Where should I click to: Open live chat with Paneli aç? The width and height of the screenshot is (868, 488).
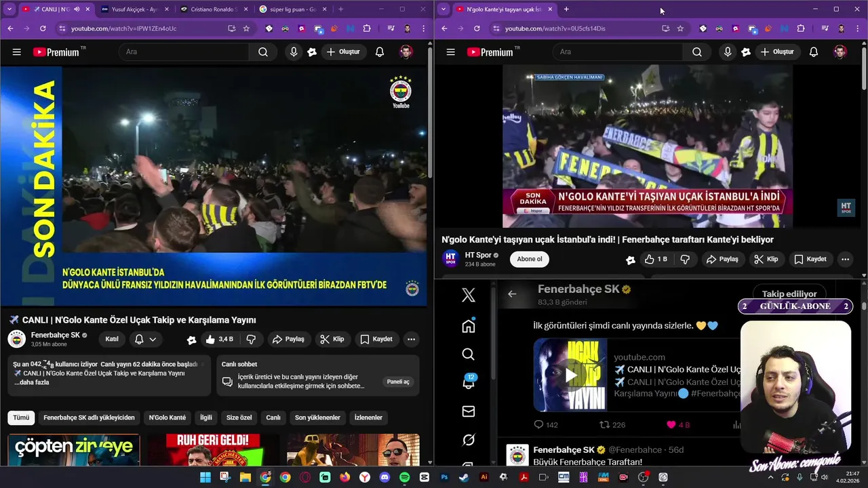(398, 382)
